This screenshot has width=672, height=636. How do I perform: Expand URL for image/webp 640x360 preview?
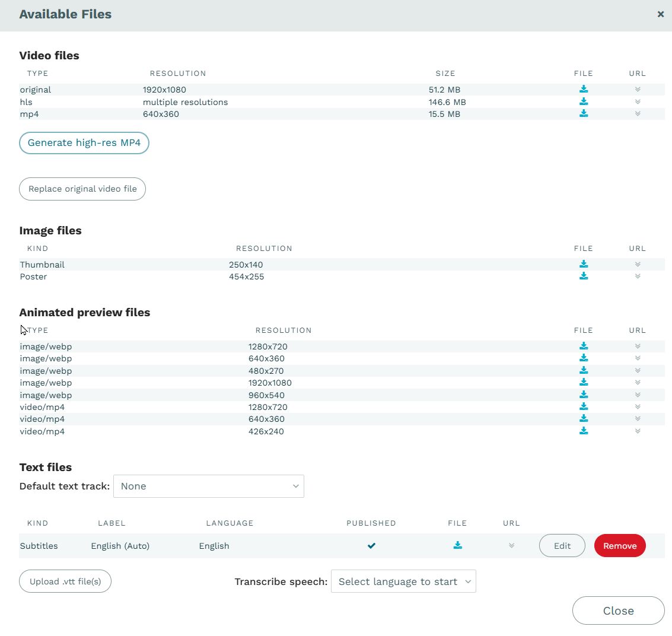click(x=638, y=358)
